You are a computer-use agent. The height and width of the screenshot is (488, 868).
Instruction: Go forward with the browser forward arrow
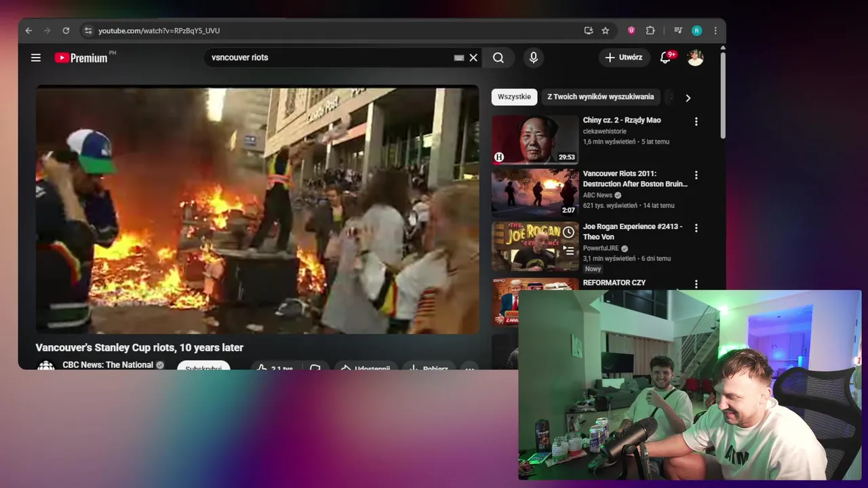(47, 30)
